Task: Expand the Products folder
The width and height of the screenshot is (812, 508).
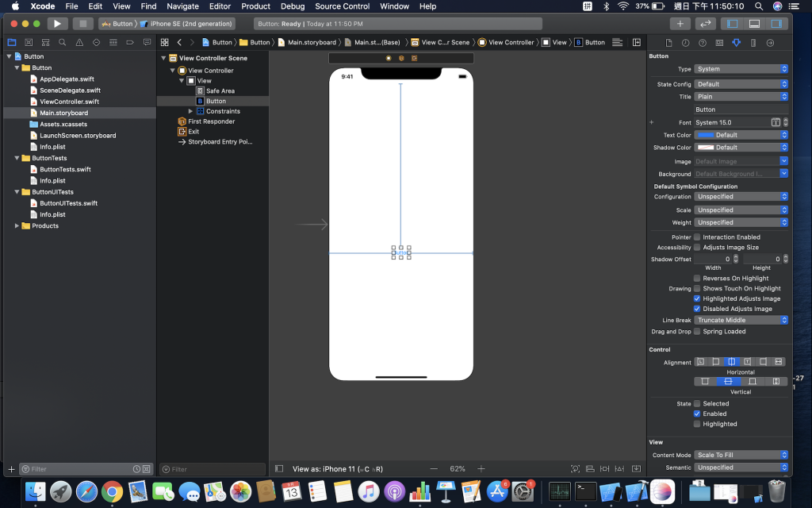Action: tap(17, 226)
